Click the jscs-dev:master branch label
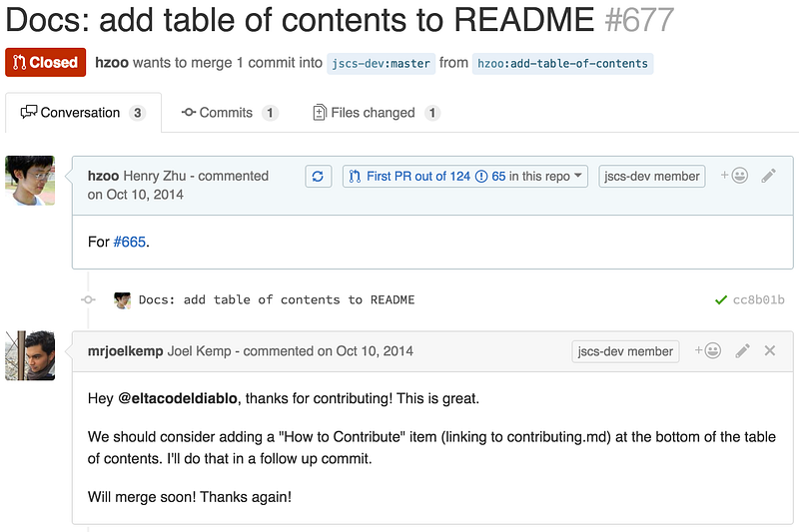This screenshot has height=532, width=799. 382,64
